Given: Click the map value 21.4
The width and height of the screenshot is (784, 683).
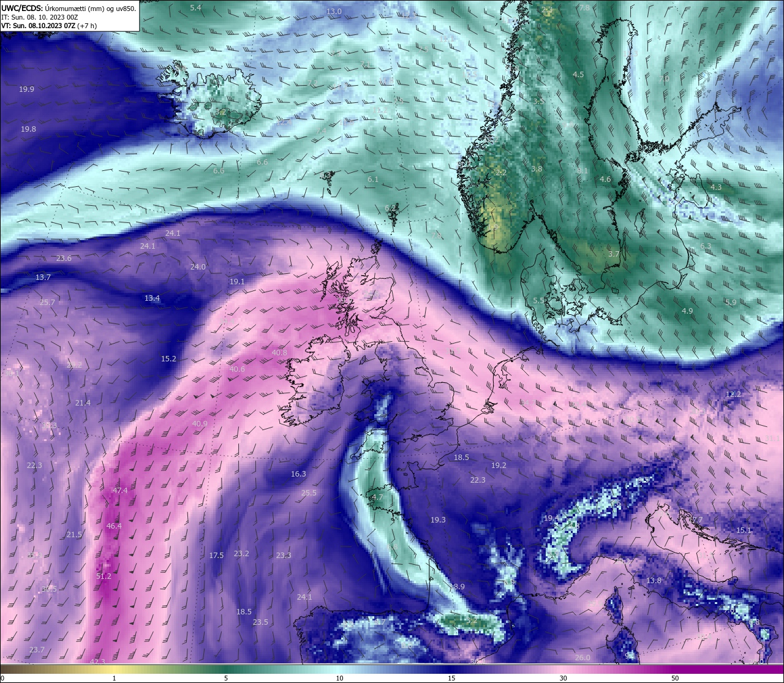Looking at the screenshot, I should (83, 402).
